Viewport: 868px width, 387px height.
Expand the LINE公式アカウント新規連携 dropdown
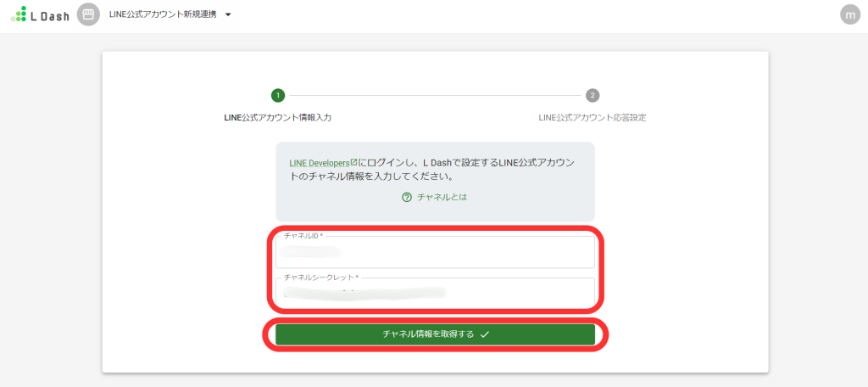click(228, 15)
